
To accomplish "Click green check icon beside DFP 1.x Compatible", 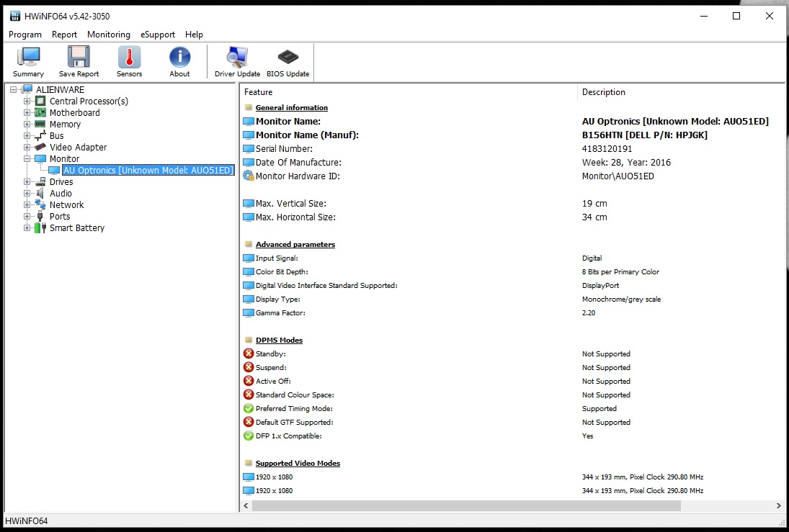I will tap(248, 436).
